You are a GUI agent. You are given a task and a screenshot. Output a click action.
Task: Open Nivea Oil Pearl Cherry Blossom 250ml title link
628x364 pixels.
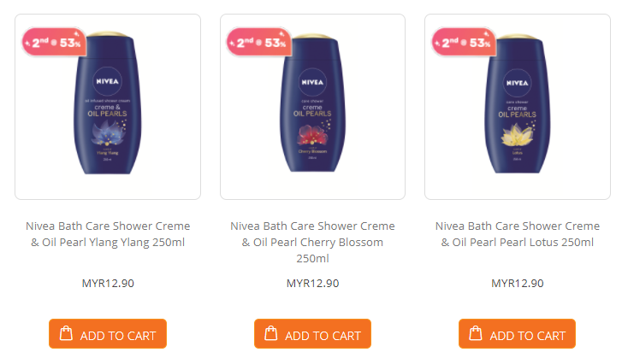click(x=312, y=242)
